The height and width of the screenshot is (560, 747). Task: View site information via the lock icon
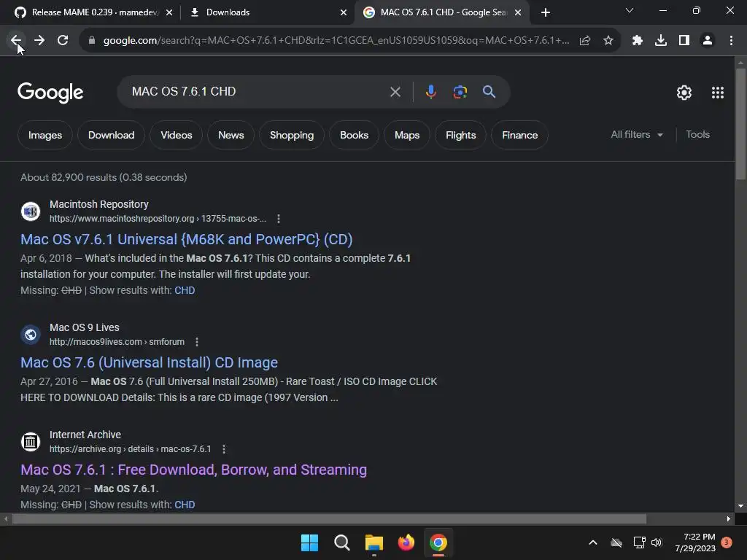click(x=92, y=41)
